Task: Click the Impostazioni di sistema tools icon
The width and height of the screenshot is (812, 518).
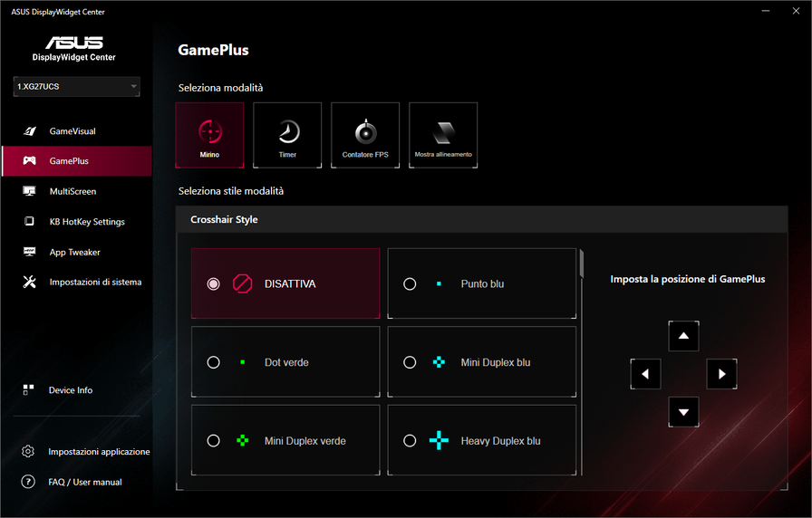Action: tap(30, 282)
